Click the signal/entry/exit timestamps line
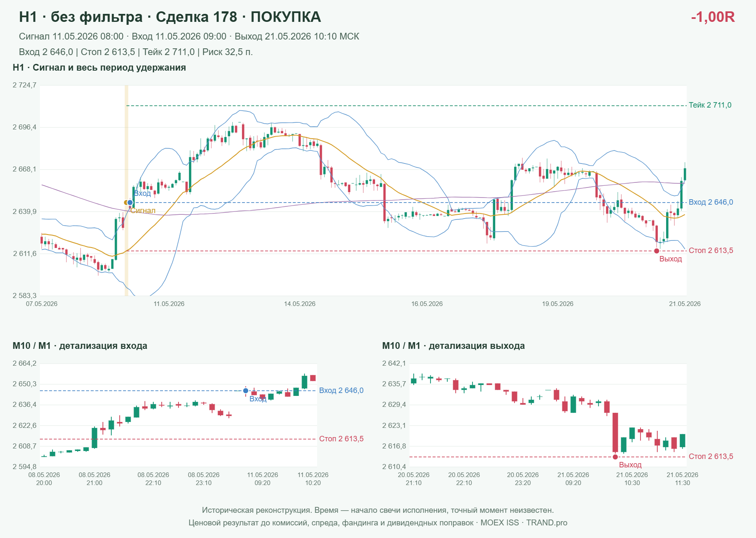756x538 pixels. tap(189, 37)
